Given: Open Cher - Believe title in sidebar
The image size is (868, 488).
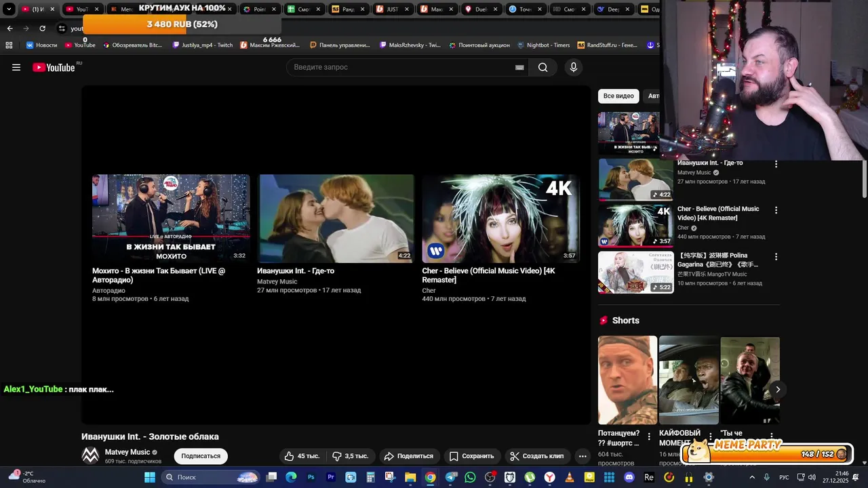Looking at the screenshot, I should tap(718, 213).
